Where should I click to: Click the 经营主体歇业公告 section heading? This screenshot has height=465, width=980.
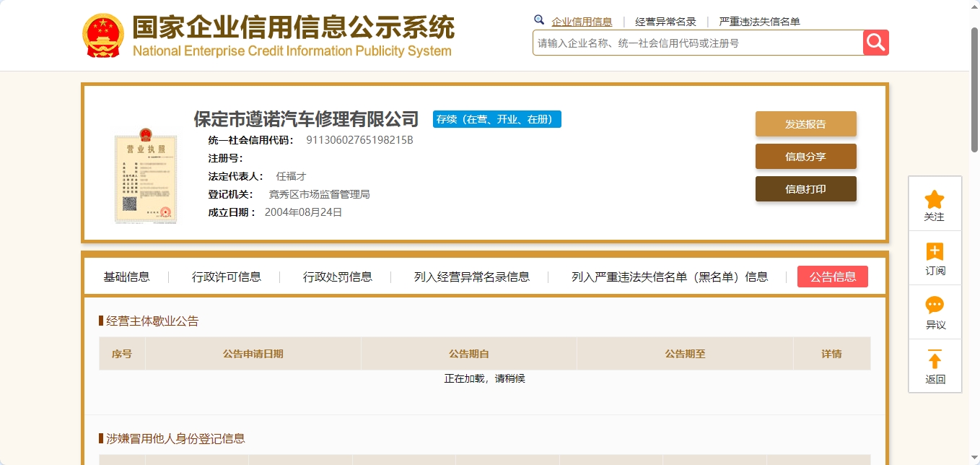(152, 321)
